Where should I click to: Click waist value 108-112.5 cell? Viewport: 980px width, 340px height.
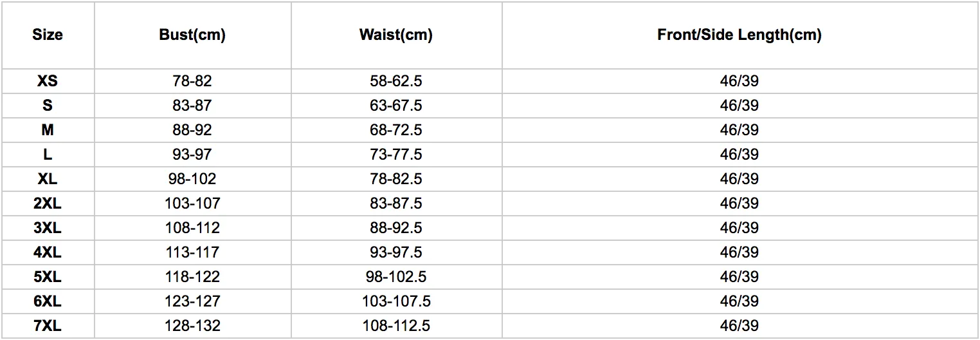[396, 326]
